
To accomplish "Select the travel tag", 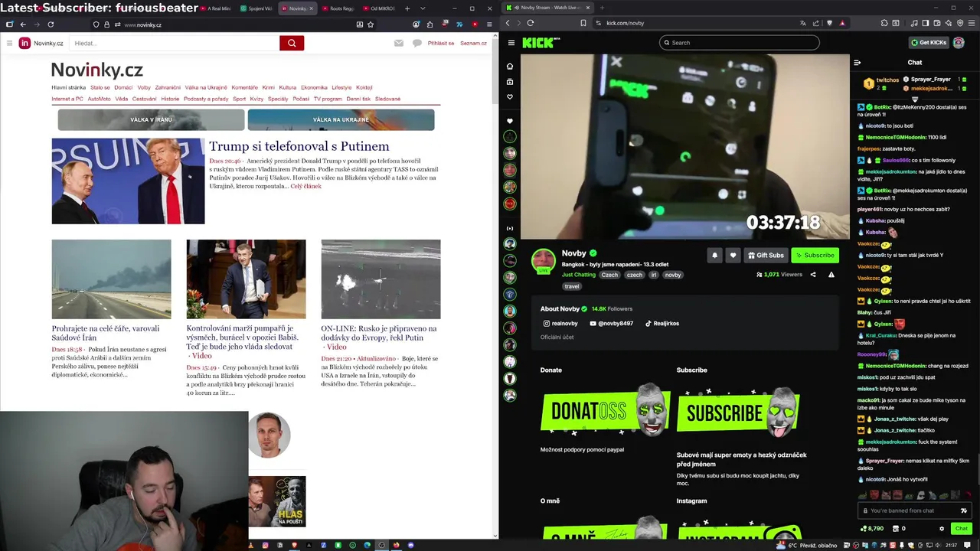I will click(572, 286).
